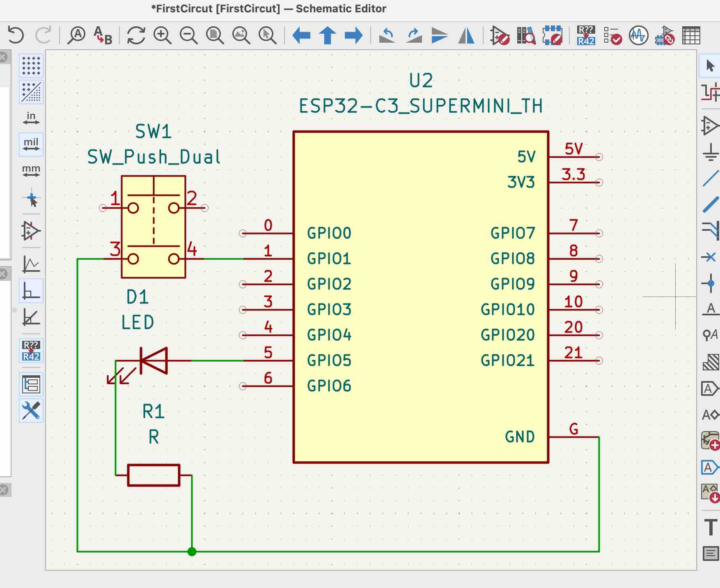Choose the Select arrow tool
The width and height of the screenshot is (720, 588).
pyautogui.click(x=710, y=65)
